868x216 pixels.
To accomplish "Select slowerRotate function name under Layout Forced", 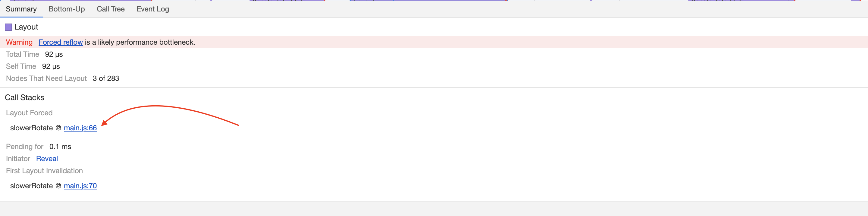I will 31,128.
